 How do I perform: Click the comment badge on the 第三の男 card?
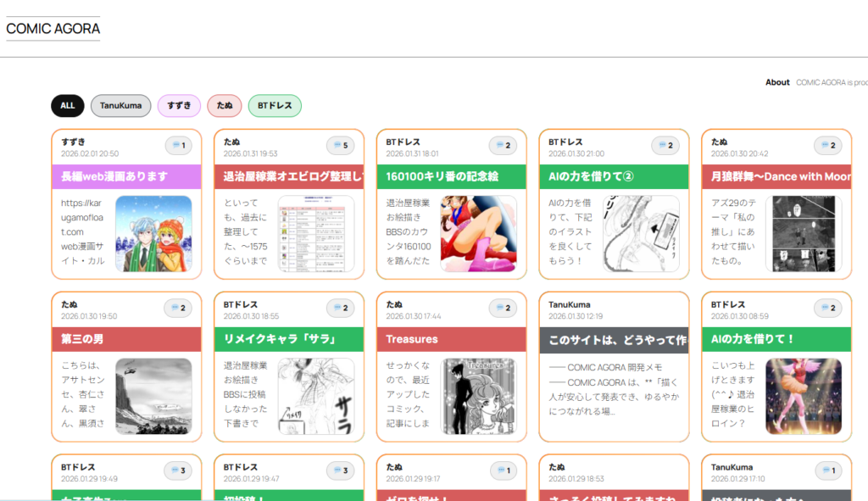click(x=178, y=309)
